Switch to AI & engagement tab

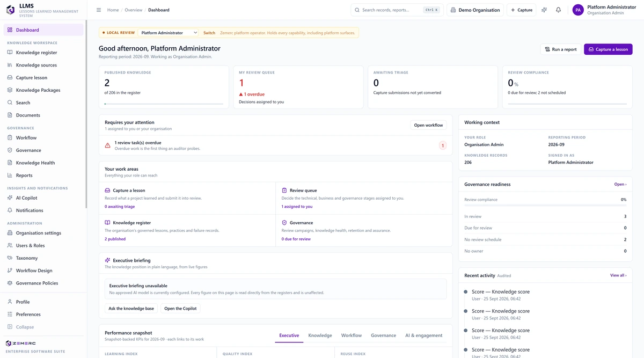[423, 335]
